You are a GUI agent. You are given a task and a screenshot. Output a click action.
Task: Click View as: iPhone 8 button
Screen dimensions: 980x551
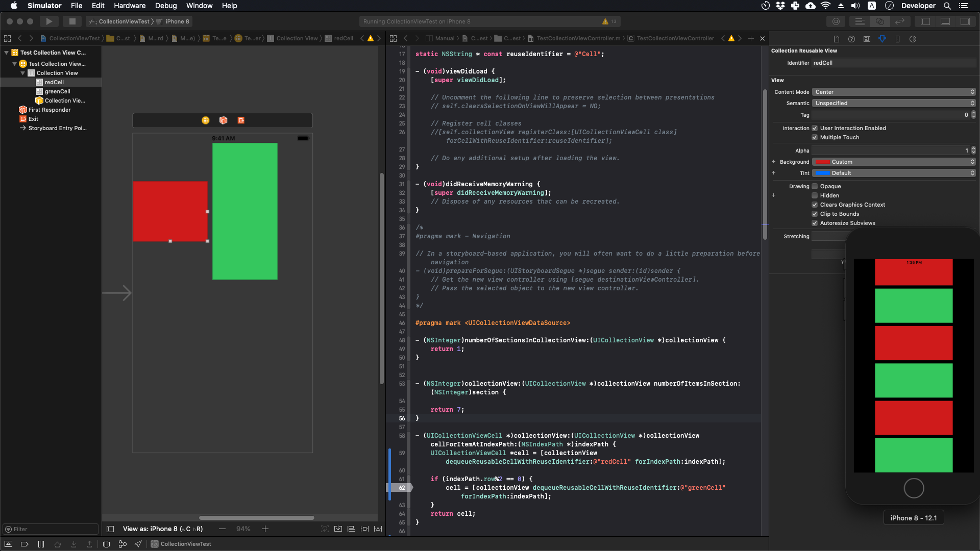162,529
